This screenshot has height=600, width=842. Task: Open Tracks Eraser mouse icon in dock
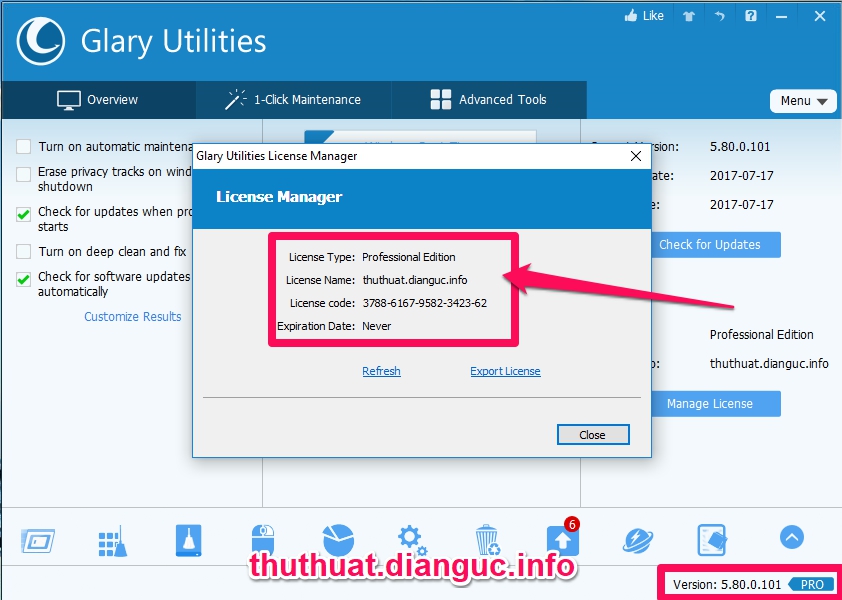tap(263, 539)
